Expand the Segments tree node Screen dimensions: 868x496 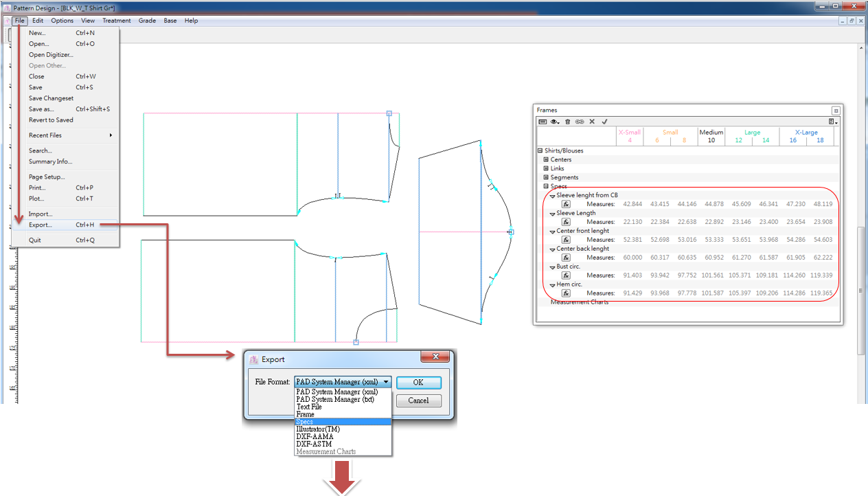coord(546,177)
